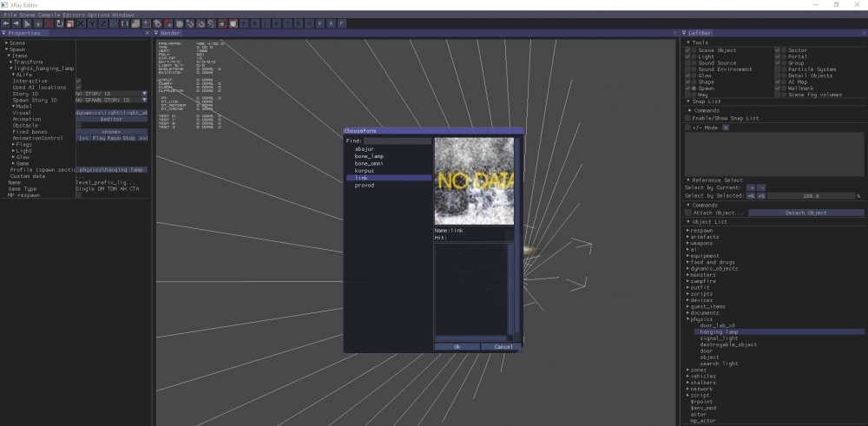The height and width of the screenshot is (426, 868).
Task: Click the redo arrow in the toolbar
Action: 16,23
